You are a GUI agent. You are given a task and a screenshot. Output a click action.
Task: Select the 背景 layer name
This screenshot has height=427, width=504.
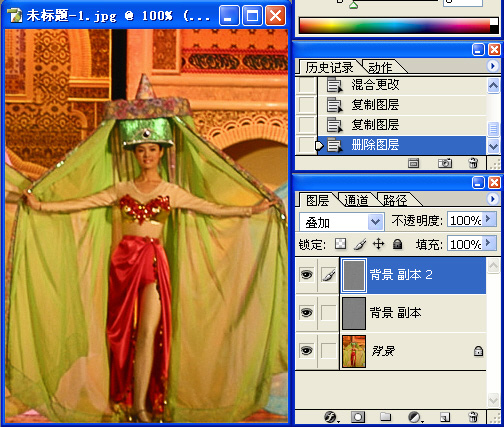(x=383, y=351)
